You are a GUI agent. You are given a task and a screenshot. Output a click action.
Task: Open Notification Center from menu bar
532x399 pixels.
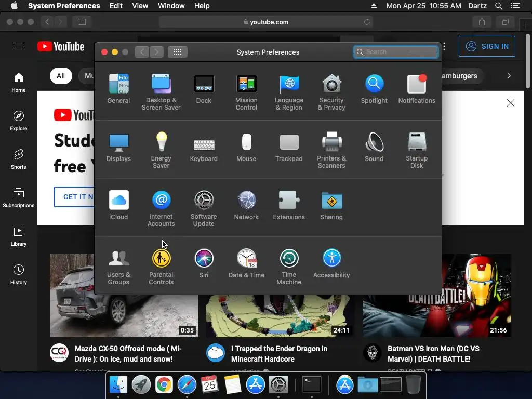515,6
